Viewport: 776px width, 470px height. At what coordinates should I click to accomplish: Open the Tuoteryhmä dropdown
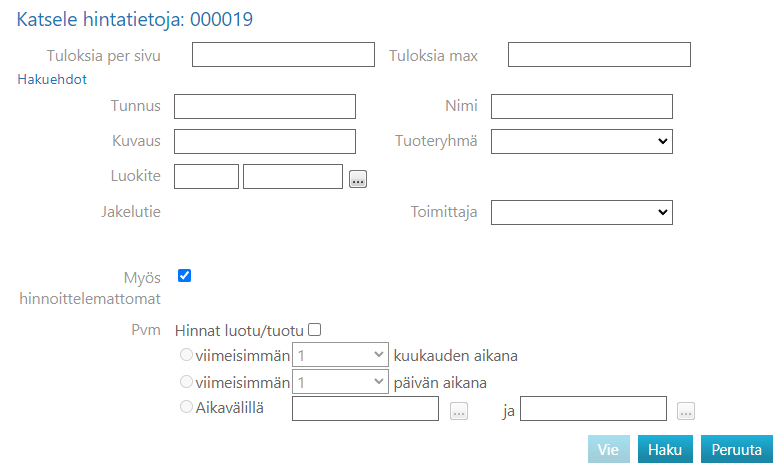tap(581, 142)
